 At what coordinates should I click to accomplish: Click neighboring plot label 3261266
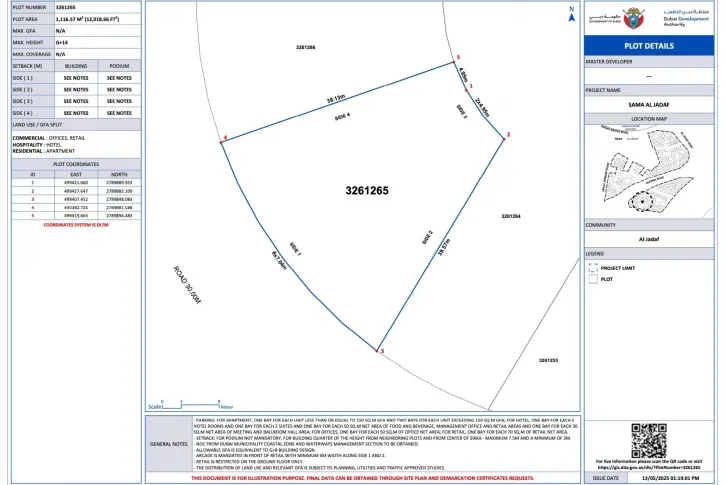pos(306,47)
